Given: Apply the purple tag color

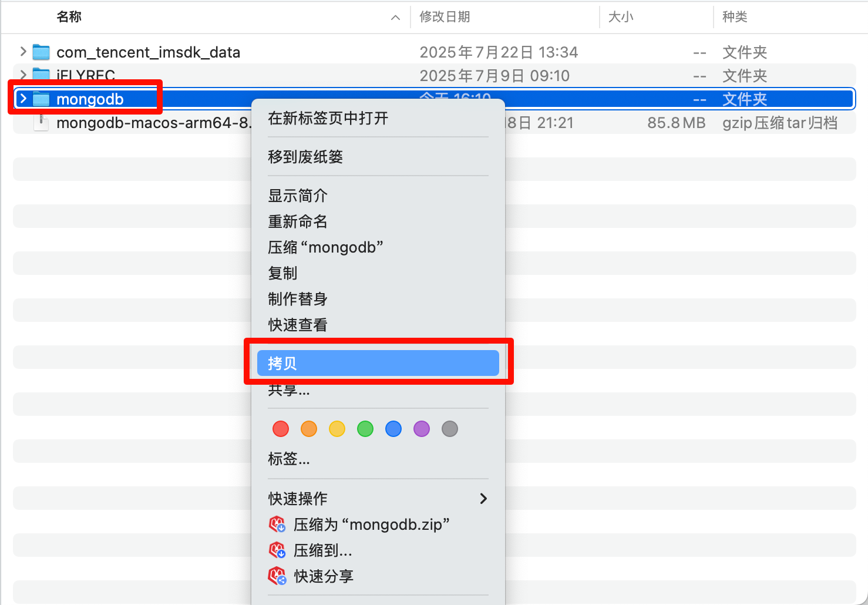Looking at the screenshot, I should tap(422, 429).
